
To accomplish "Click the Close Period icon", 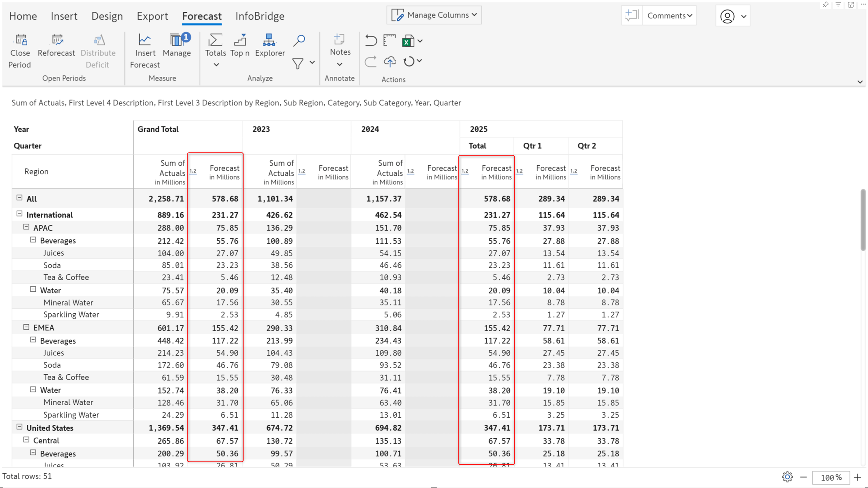I will pyautogui.click(x=20, y=40).
